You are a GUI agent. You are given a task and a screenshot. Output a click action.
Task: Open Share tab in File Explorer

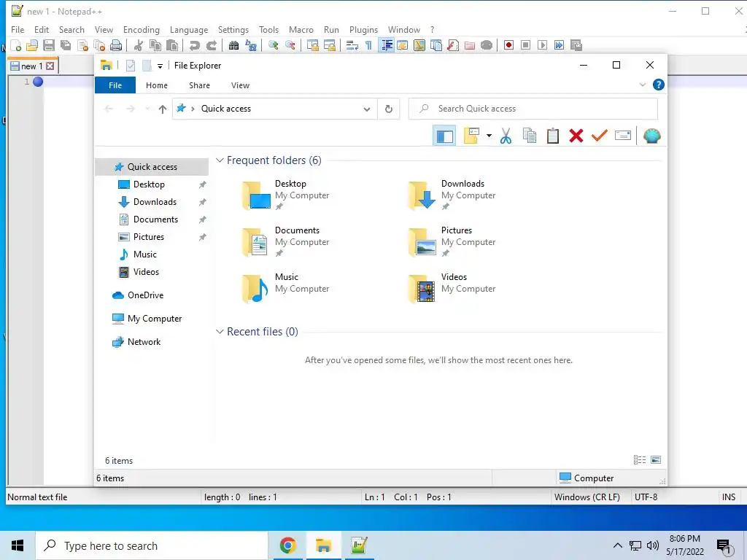[199, 85]
